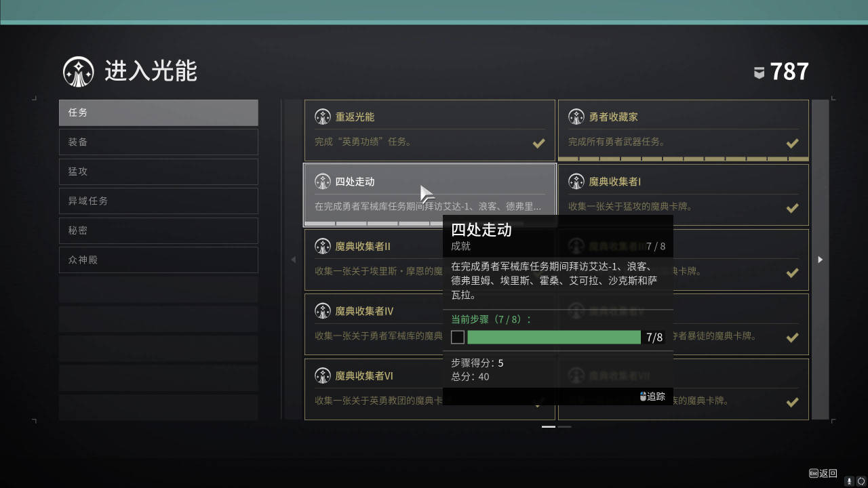Click the completion checkmark on 勇者收藏家 card

[x=792, y=143]
